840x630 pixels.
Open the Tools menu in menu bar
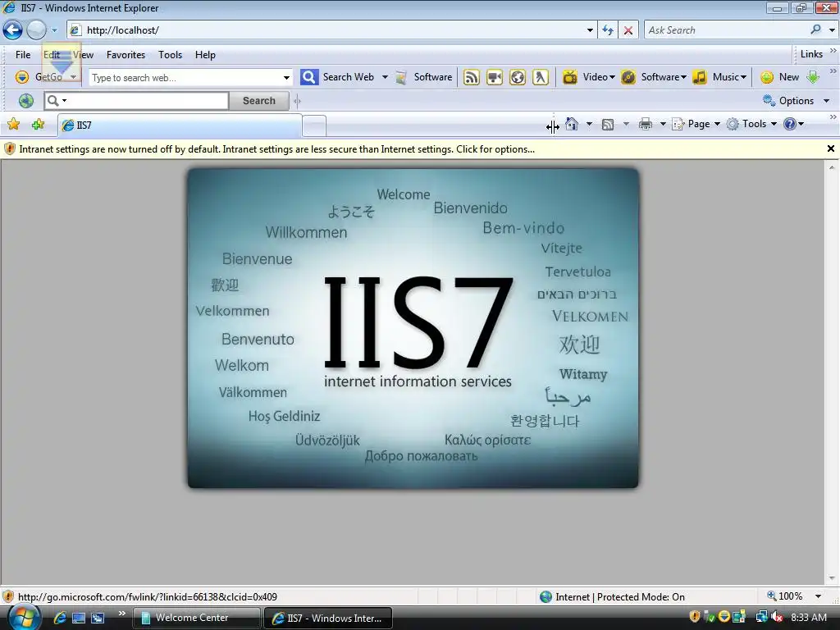[170, 55]
